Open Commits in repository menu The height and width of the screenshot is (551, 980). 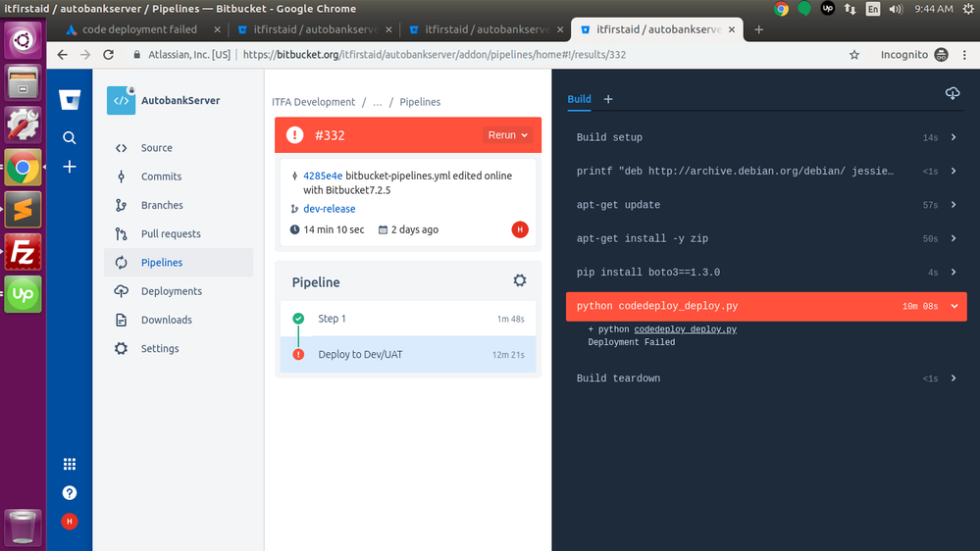coord(179,176)
